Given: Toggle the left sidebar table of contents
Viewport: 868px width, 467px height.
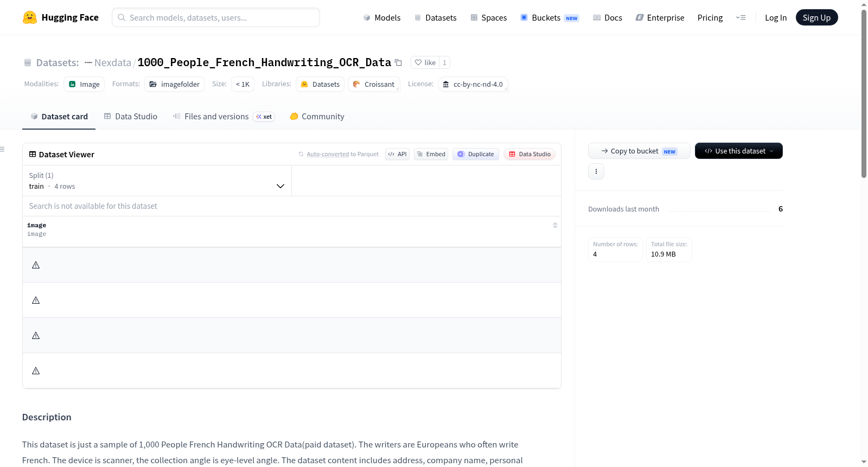Looking at the screenshot, I should click(2, 149).
